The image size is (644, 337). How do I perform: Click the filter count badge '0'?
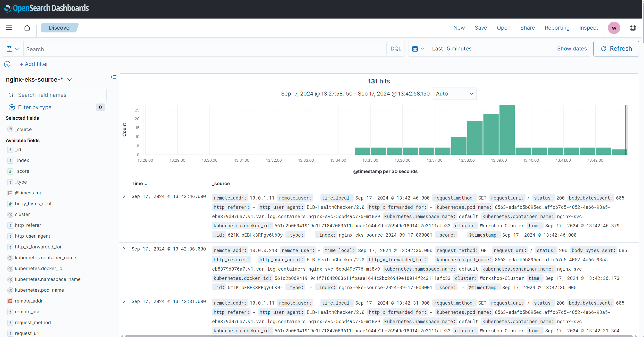[100, 107]
